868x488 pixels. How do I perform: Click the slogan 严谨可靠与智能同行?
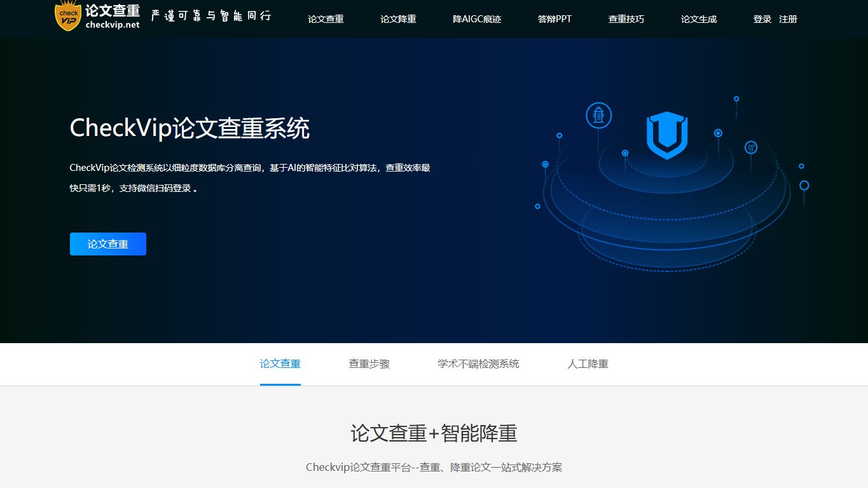pyautogui.click(x=212, y=15)
